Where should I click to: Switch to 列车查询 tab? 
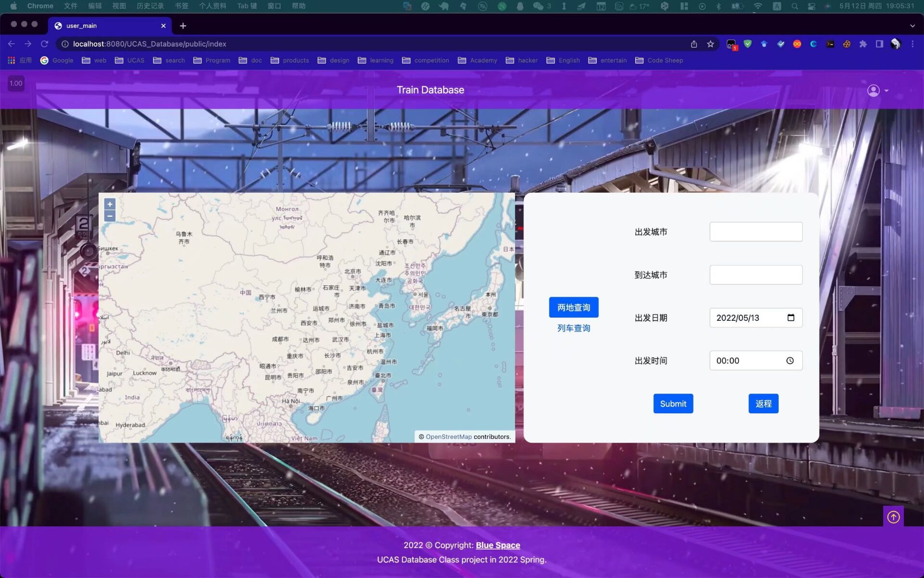pos(573,328)
